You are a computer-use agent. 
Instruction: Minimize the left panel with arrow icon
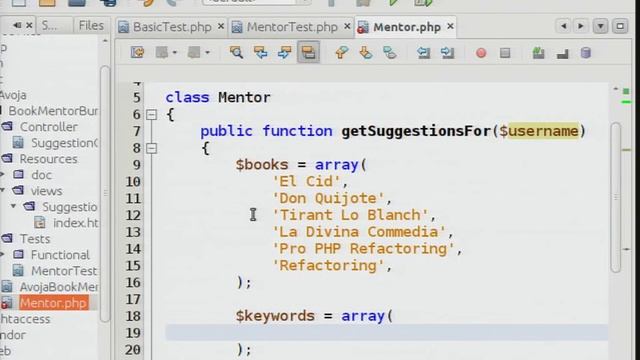pyautogui.click(x=17, y=25)
